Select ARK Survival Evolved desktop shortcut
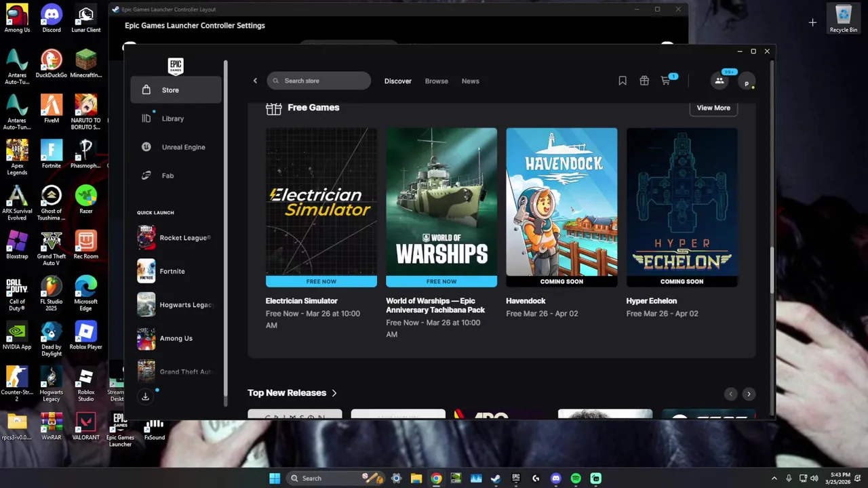The height and width of the screenshot is (488, 868). (x=17, y=203)
